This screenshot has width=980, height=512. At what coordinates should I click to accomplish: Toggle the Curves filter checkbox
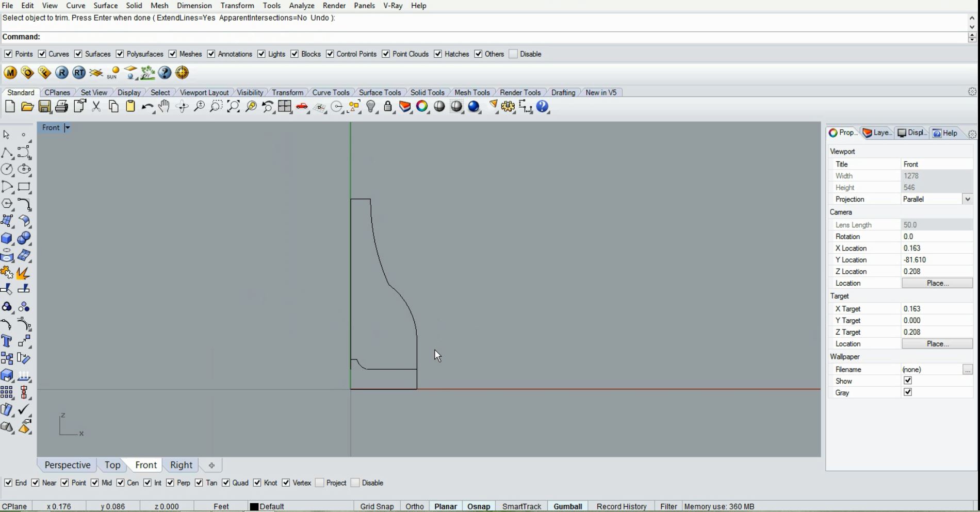click(x=42, y=54)
